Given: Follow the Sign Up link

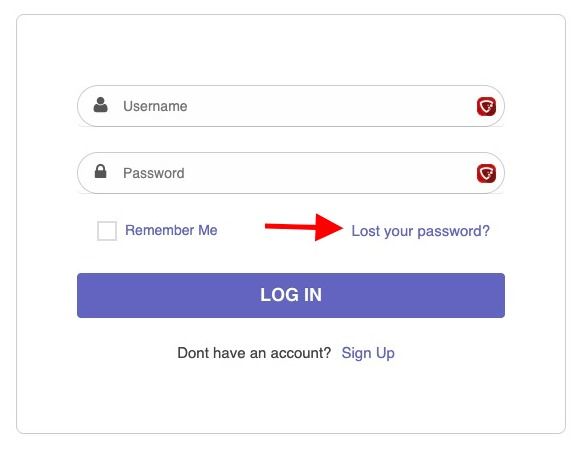Looking at the screenshot, I should point(368,353).
